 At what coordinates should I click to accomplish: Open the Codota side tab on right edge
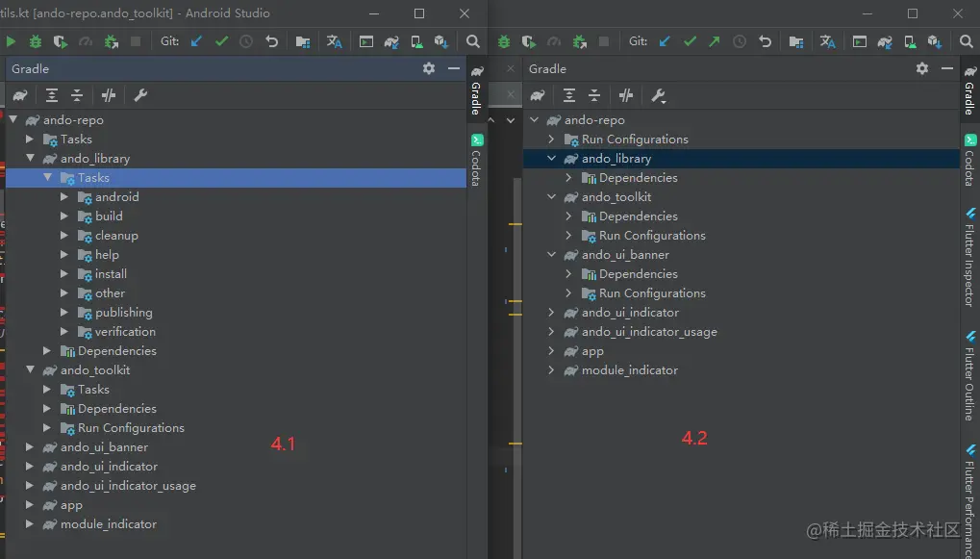click(x=970, y=160)
